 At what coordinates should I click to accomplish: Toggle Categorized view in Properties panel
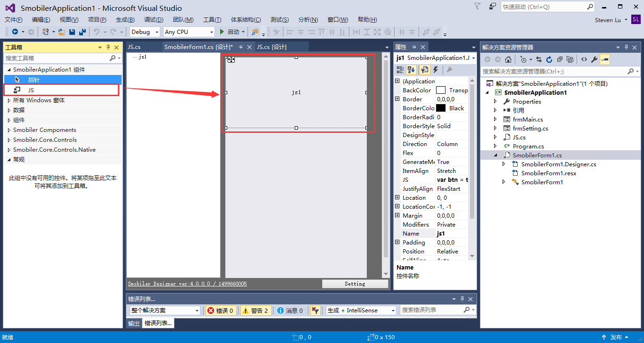point(400,70)
